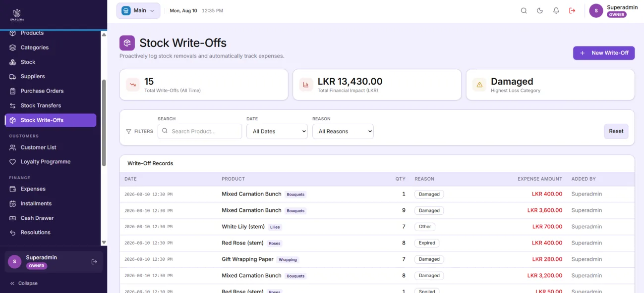Click the red logout icon in top bar
Screen dimensions: 644x293
point(572,10)
